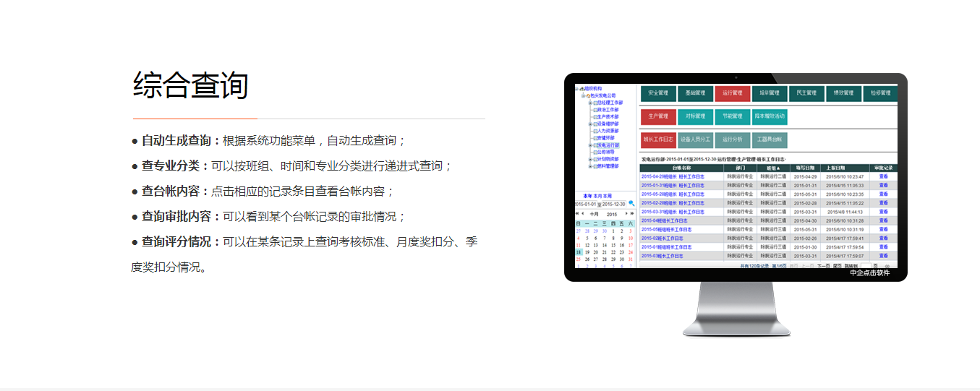Select 公司领导 in organization tree
The width and height of the screenshot is (980, 391).
(x=605, y=152)
